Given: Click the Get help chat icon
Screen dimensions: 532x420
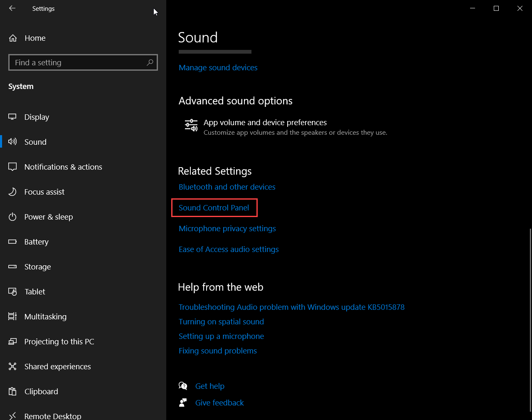Looking at the screenshot, I should click(x=183, y=386).
